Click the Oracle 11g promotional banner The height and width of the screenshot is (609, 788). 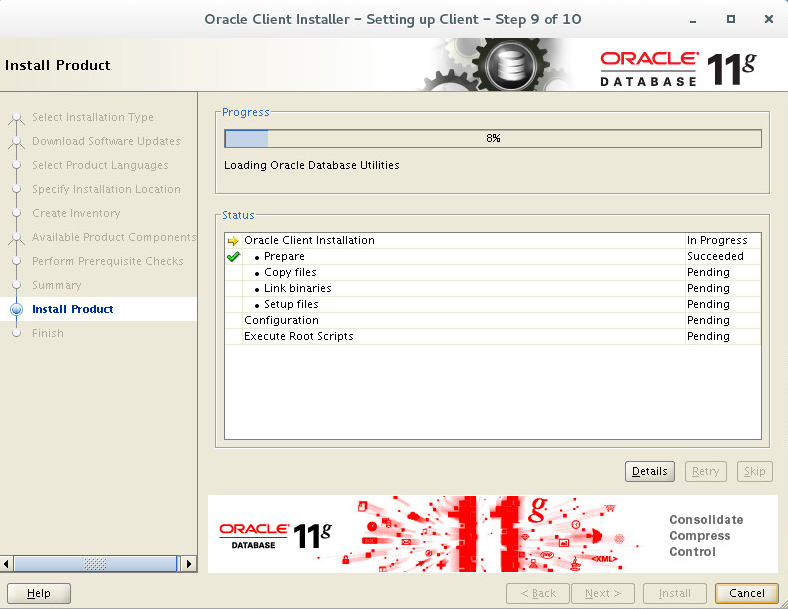(492, 534)
